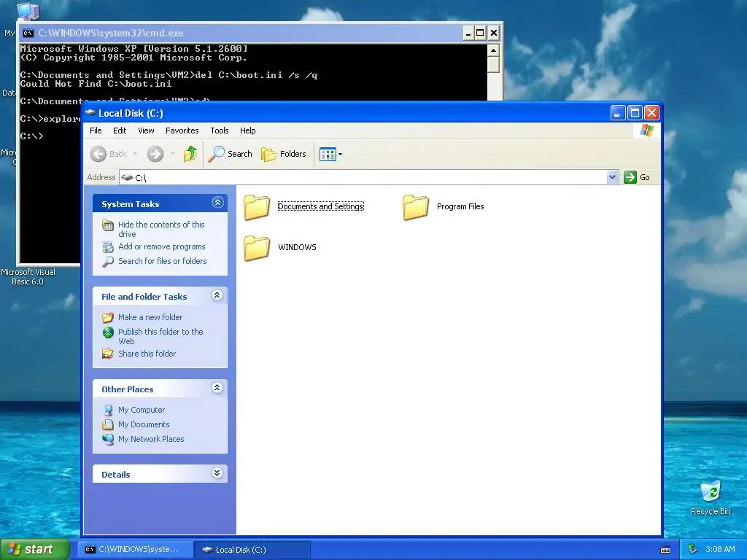
Task: Click Share this folder link
Action: [x=147, y=354]
